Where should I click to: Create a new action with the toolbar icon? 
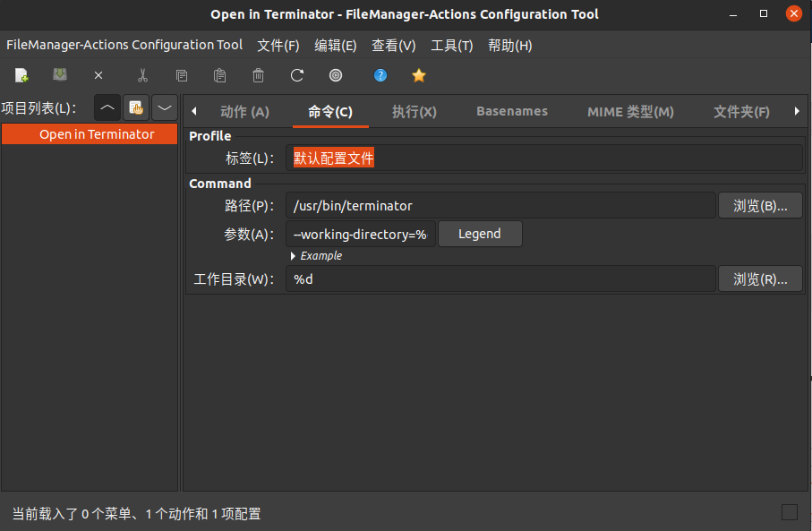click(21, 75)
